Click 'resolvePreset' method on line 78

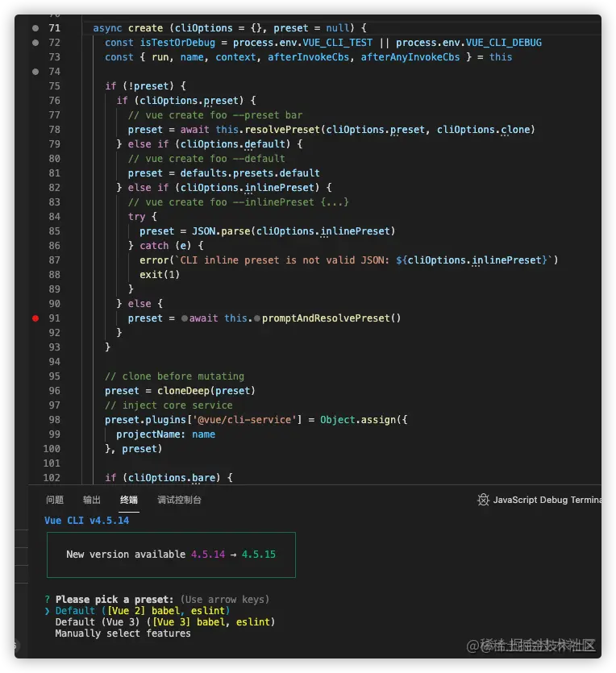point(282,130)
